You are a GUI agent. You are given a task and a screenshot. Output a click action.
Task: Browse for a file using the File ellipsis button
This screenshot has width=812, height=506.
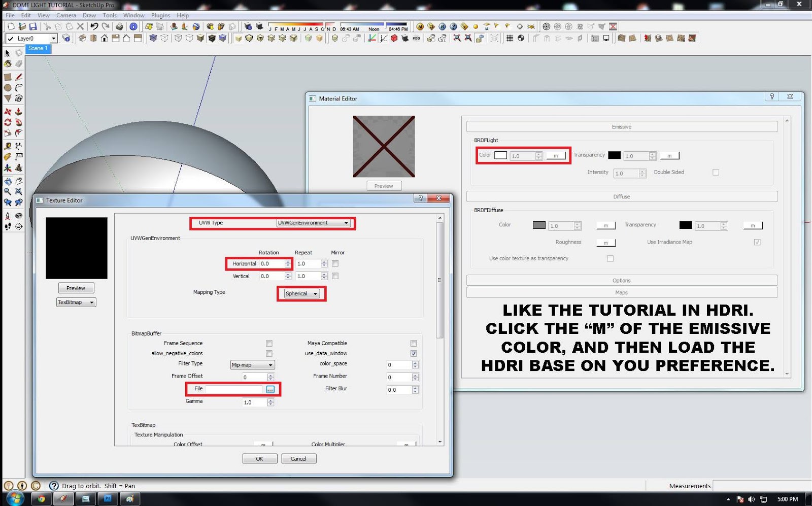pos(270,389)
